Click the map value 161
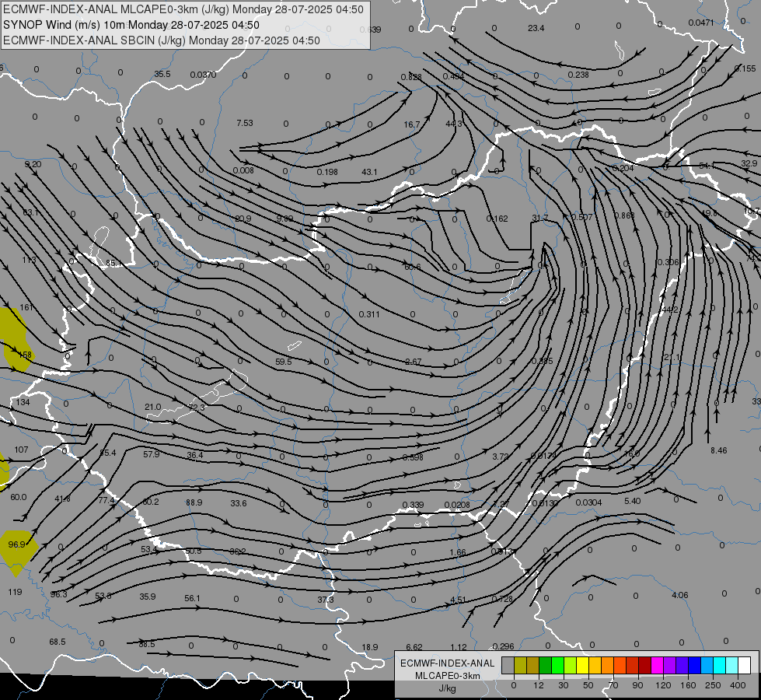 coord(26,307)
